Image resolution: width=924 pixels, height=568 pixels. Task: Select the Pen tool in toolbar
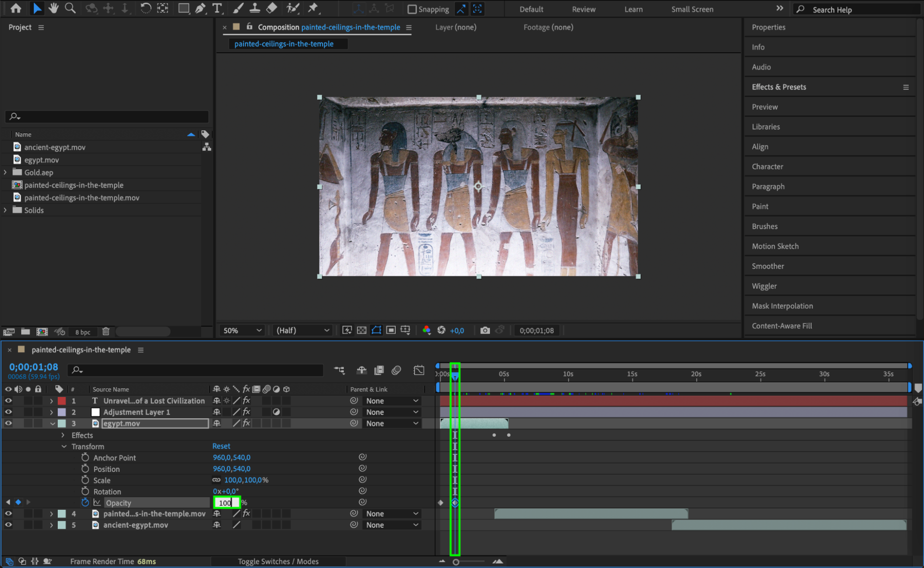point(200,8)
